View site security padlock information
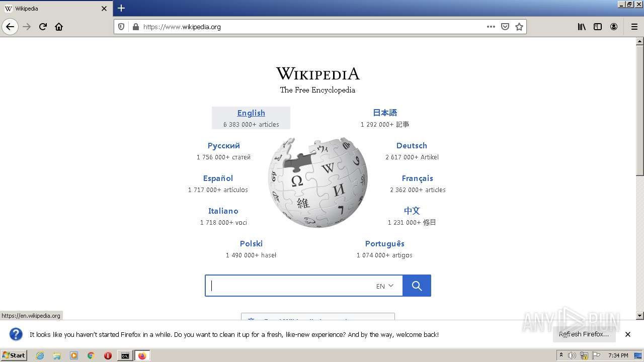The height and width of the screenshot is (362, 644). pyautogui.click(x=135, y=27)
